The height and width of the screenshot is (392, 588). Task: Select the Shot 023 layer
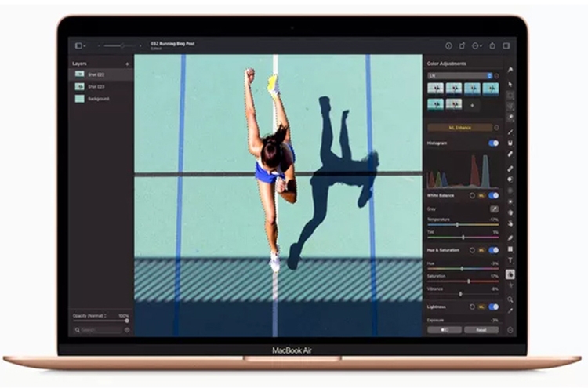[x=101, y=87]
